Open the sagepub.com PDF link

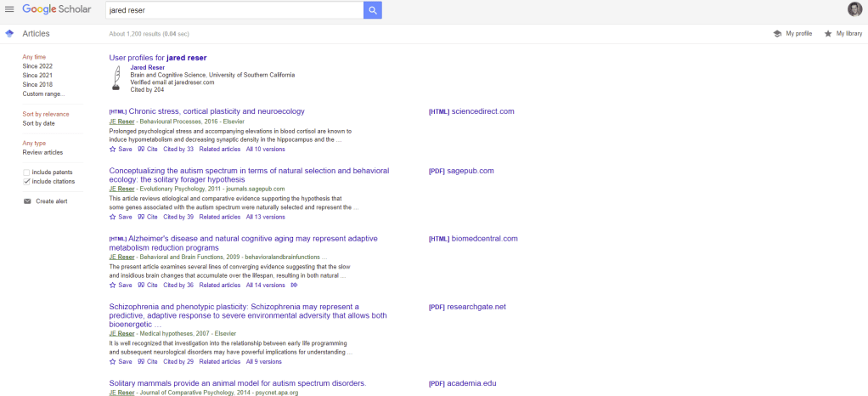coord(461,171)
